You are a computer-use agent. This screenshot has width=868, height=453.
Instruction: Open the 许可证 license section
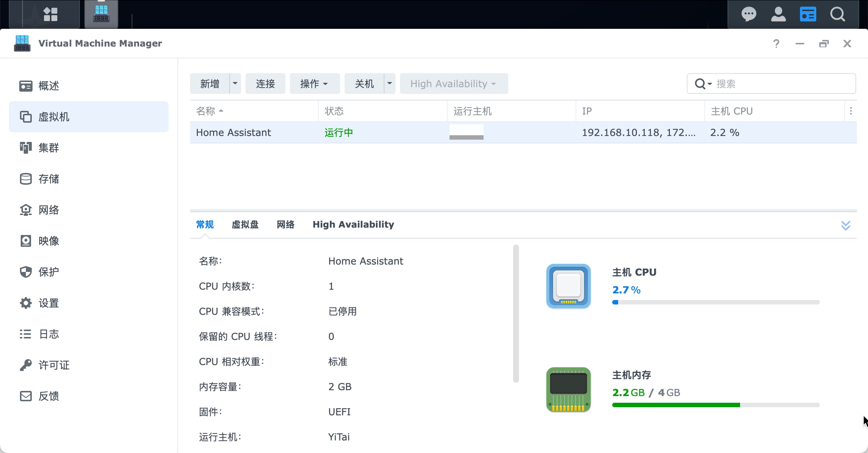click(x=53, y=365)
